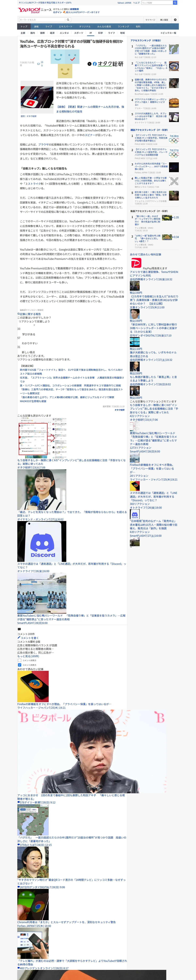
Task: Click the オタク総研 publisher logo
Action: pyautogui.click(x=110, y=64)
